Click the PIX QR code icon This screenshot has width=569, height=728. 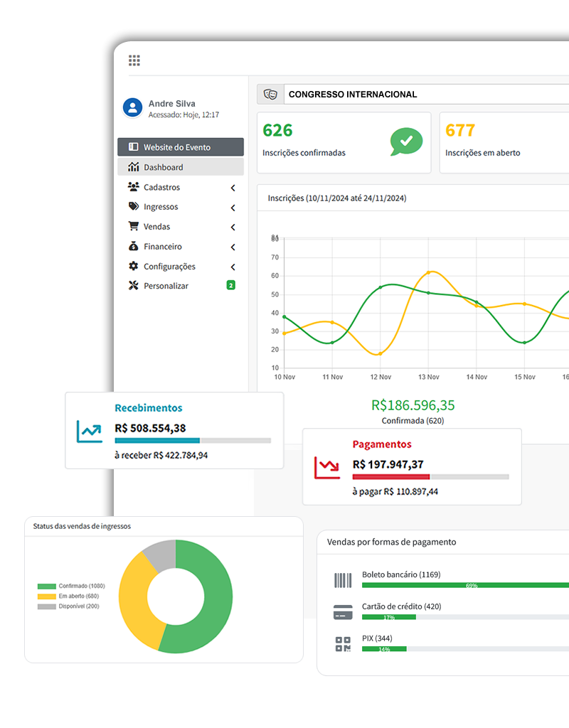tap(343, 644)
